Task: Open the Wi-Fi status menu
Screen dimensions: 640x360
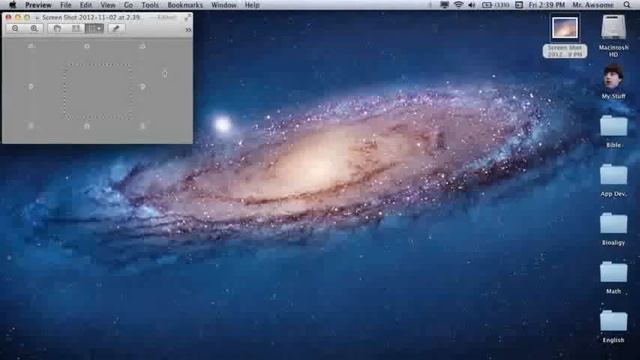Action: point(459,5)
